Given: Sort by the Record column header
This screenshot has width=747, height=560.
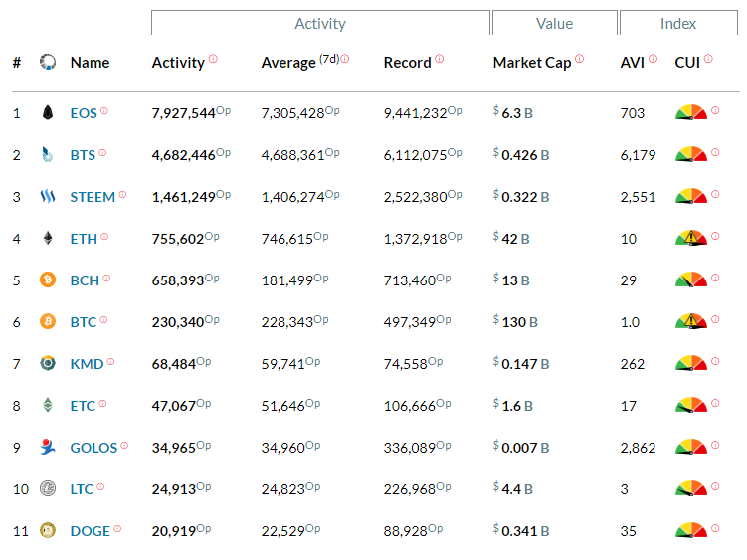Looking at the screenshot, I should 408,63.
